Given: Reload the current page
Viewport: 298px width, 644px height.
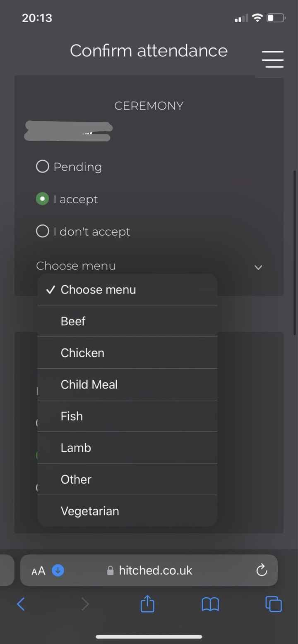Looking at the screenshot, I should [x=261, y=570].
